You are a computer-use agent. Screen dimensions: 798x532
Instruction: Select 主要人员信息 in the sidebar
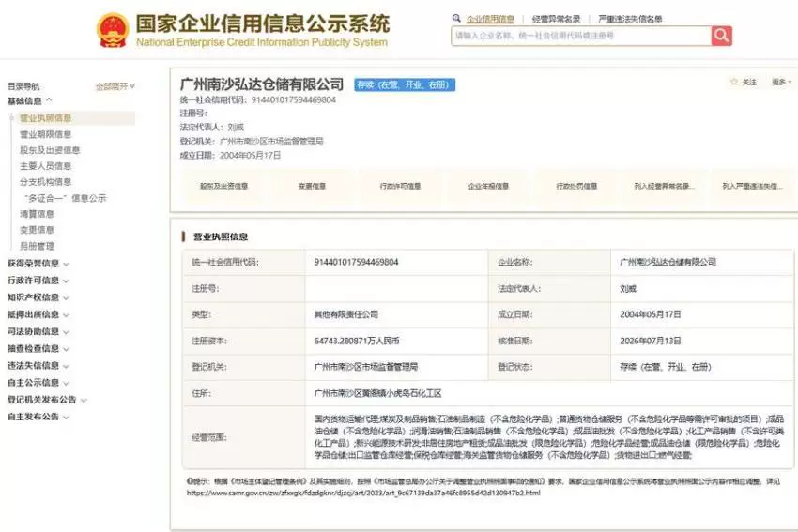tap(45, 166)
